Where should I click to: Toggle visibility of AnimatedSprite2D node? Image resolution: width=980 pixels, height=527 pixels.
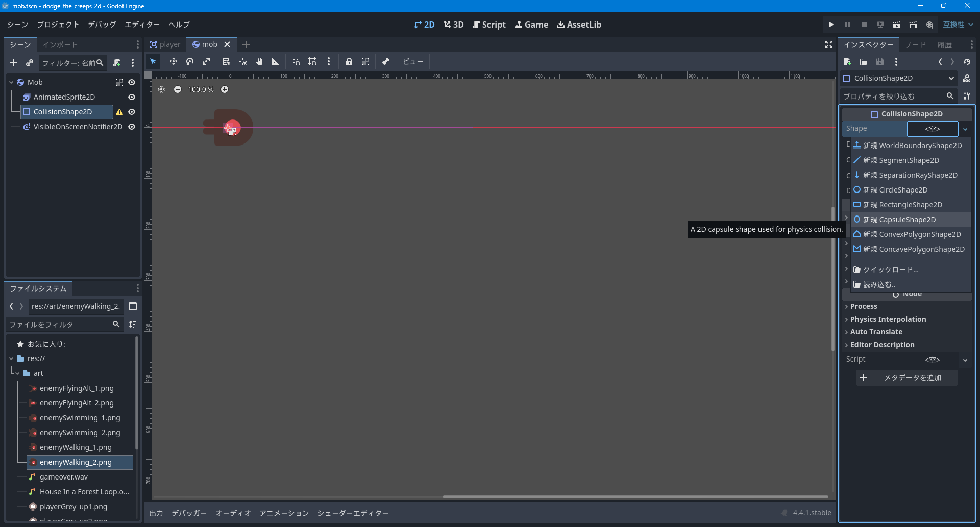132,97
